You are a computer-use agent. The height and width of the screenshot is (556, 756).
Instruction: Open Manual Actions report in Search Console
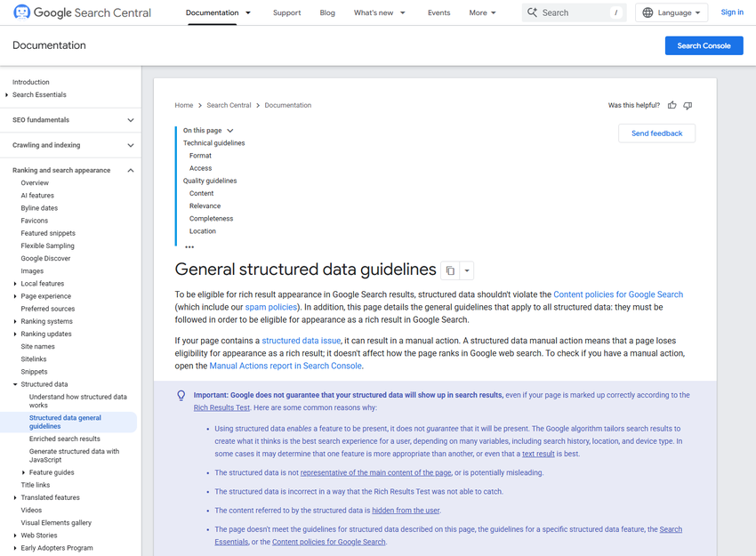point(286,366)
